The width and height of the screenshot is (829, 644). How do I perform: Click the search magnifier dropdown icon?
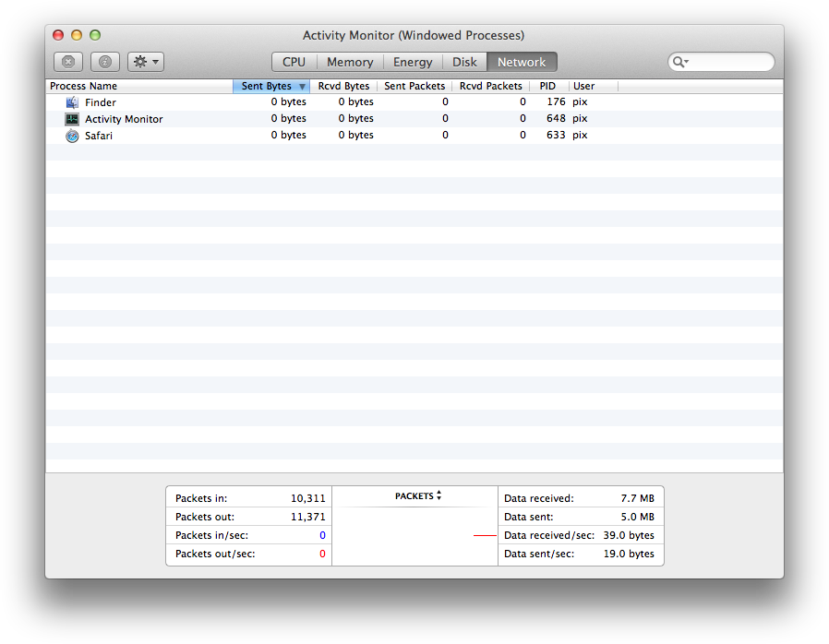click(x=681, y=62)
